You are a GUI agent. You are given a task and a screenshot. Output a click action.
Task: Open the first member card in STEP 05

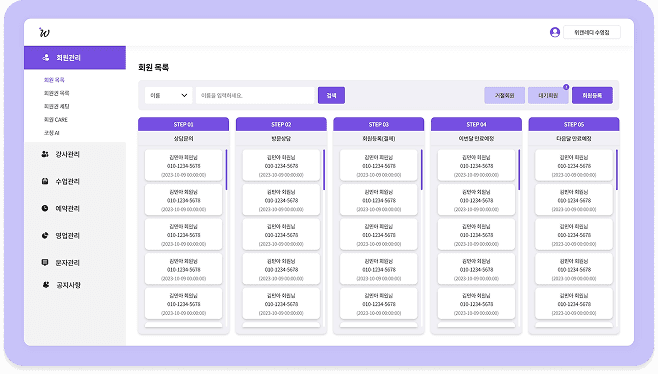click(574, 165)
